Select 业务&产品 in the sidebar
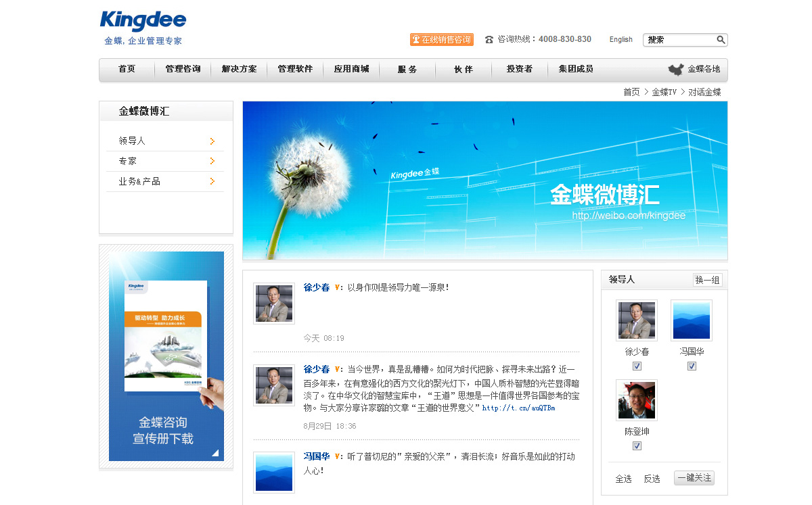Viewport: 812px width, 505px height. tap(139, 182)
